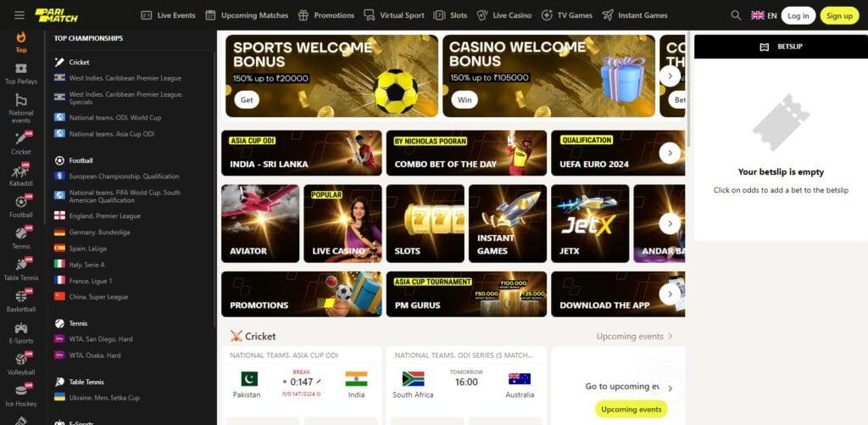Choose the Basketball sidebar icon
868x425 pixels.
point(21,296)
